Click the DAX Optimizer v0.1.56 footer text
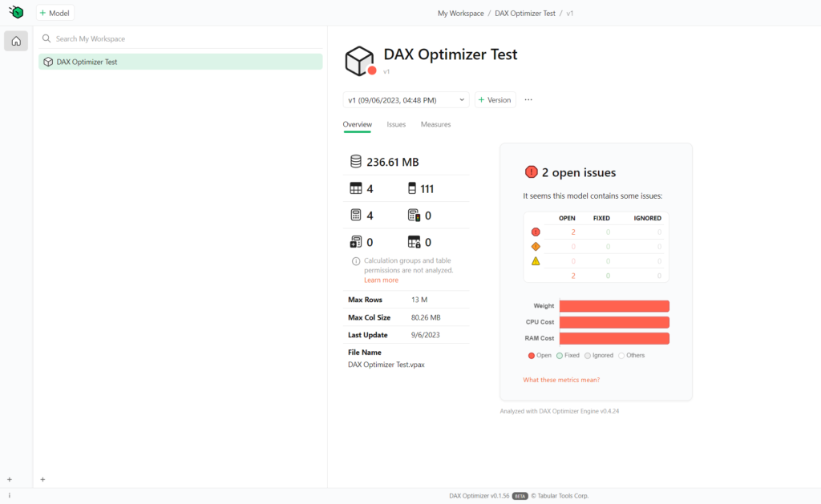The image size is (821, 504). 479,496
